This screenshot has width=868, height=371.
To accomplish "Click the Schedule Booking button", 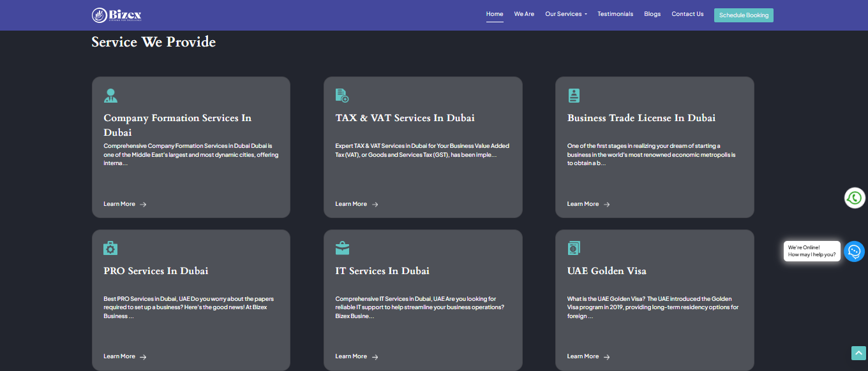I will tap(744, 15).
